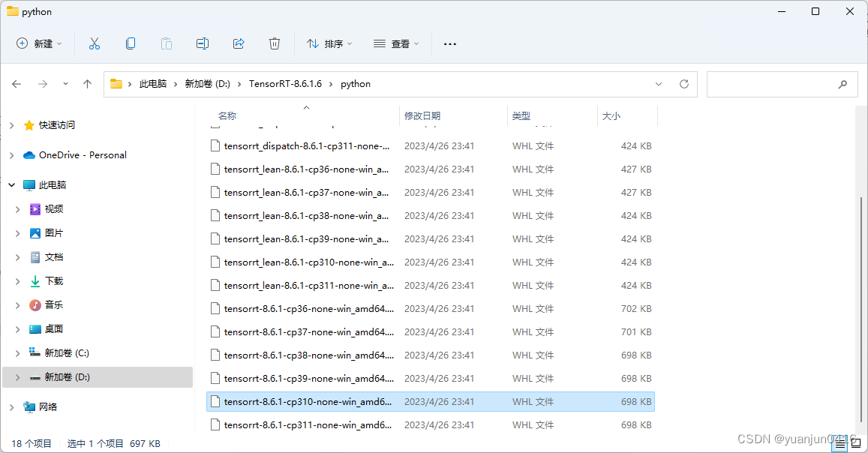Select tensorrt_lean-8.6.1-cp36 file
The image size is (868, 453).
[431, 169]
